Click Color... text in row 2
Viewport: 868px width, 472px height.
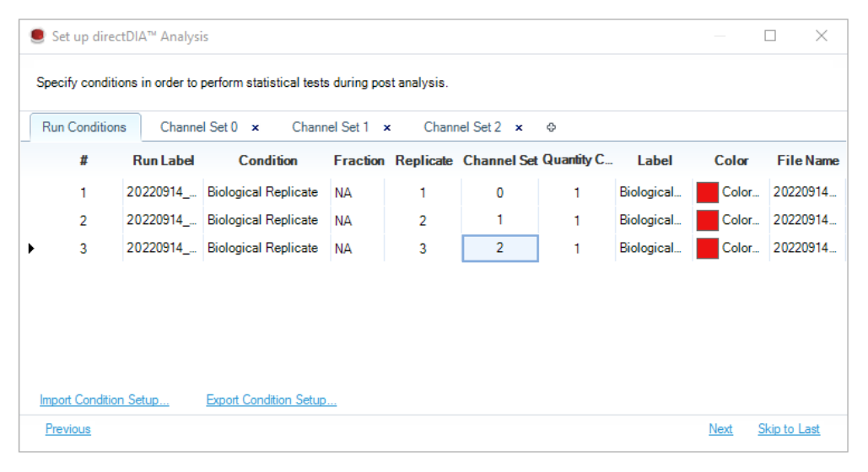(x=741, y=220)
